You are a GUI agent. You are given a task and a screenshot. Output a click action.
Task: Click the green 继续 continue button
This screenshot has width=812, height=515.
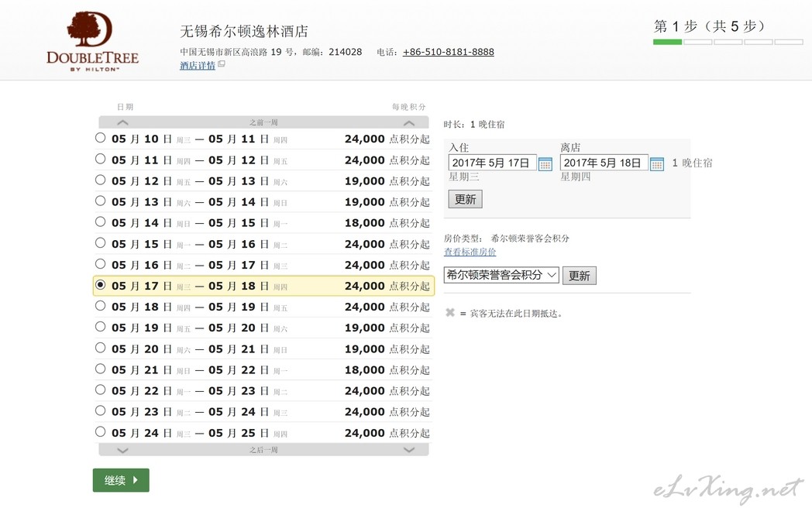tap(121, 480)
